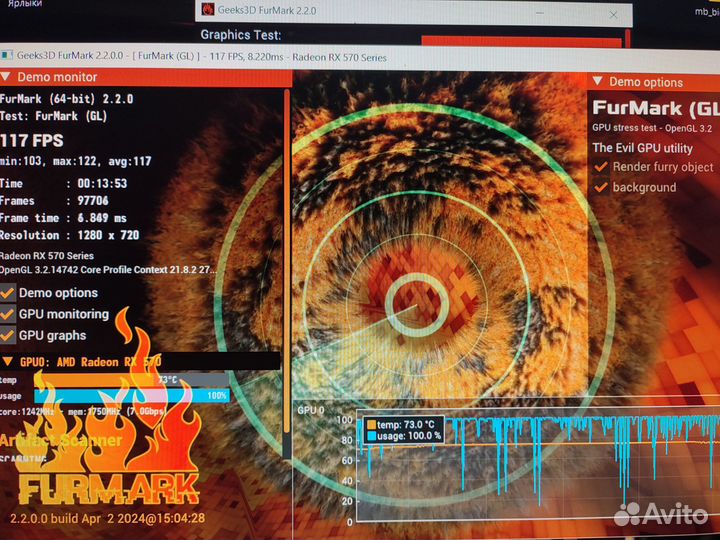Click the Resolution 1280 x 720 value
The width and height of the screenshot is (720, 540).
point(108,235)
